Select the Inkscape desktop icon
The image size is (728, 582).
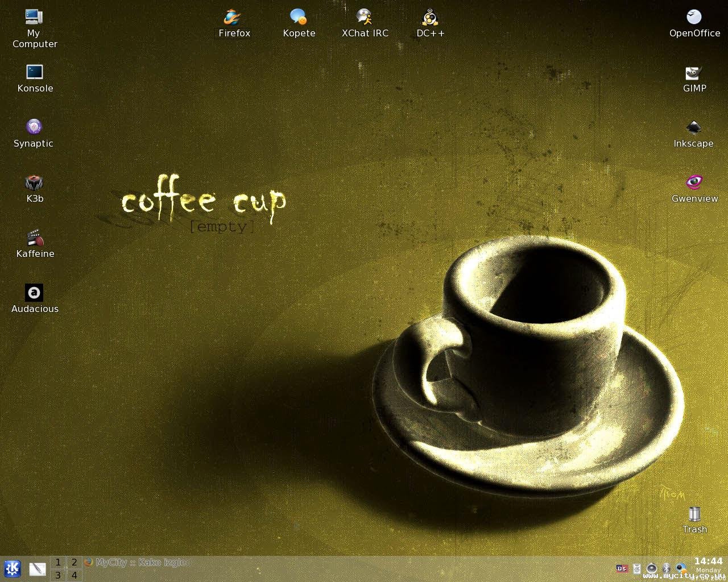point(693,128)
